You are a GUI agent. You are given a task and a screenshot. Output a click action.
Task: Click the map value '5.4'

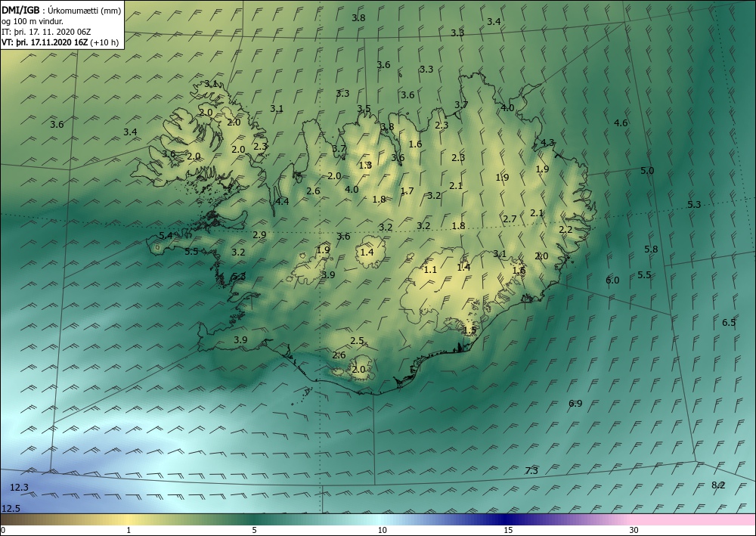tap(166, 235)
